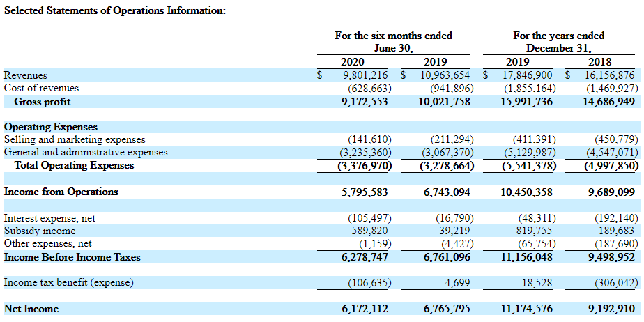Select the Interest expense, net label
Viewport: 644px width, 322px height.
click(x=49, y=218)
